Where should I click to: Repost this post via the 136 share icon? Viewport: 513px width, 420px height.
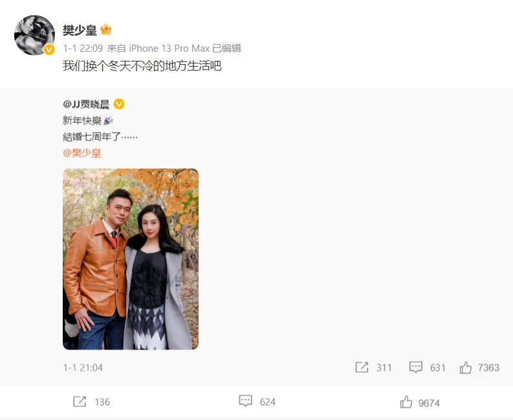80,402
